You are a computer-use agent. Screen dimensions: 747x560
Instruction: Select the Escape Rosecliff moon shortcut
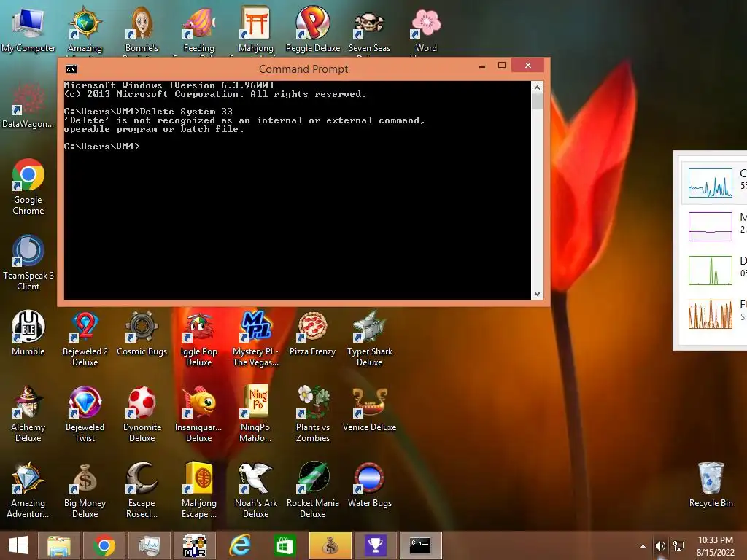point(142,489)
